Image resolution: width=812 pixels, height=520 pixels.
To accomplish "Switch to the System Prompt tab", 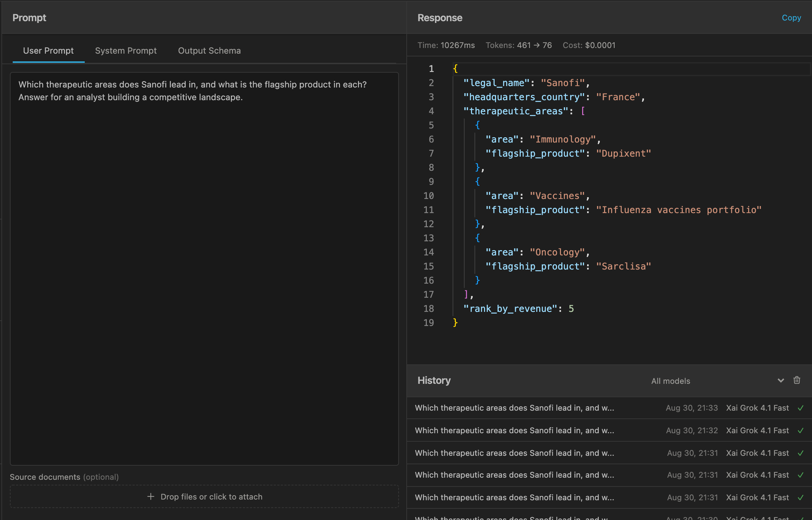I will [x=126, y=50].
